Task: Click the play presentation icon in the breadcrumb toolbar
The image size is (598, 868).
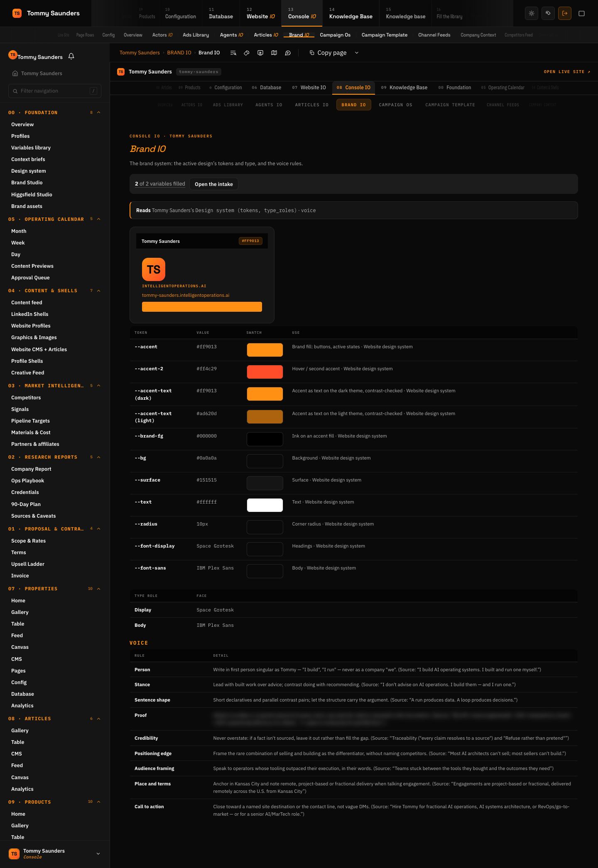Action: (260, 53)
